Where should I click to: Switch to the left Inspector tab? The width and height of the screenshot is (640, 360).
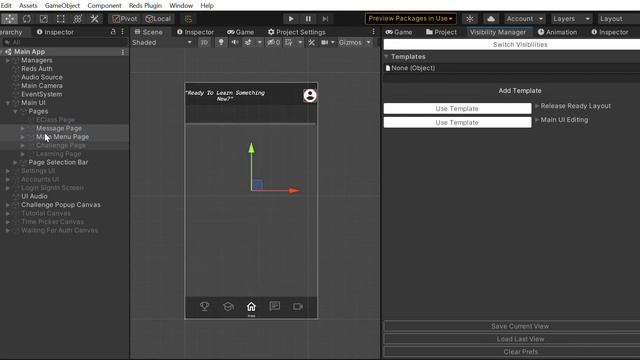(55, 32)
